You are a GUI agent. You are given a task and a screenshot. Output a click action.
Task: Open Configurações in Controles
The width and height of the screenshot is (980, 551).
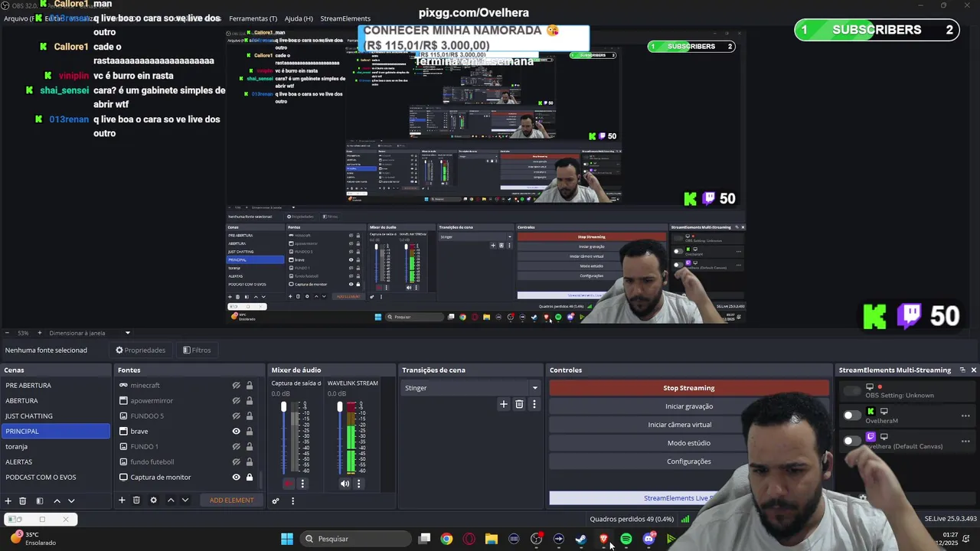(x=688, y=461)
